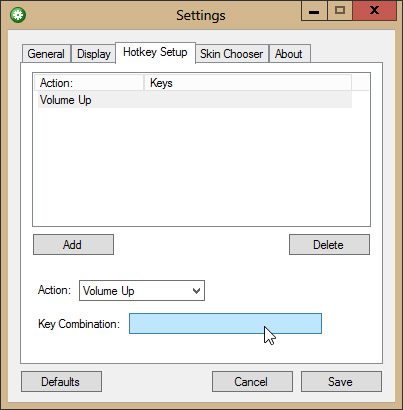This screenshot has height=410, width=403.
Task: Restore settings with Defaults button
Action: tap(61, 382)
